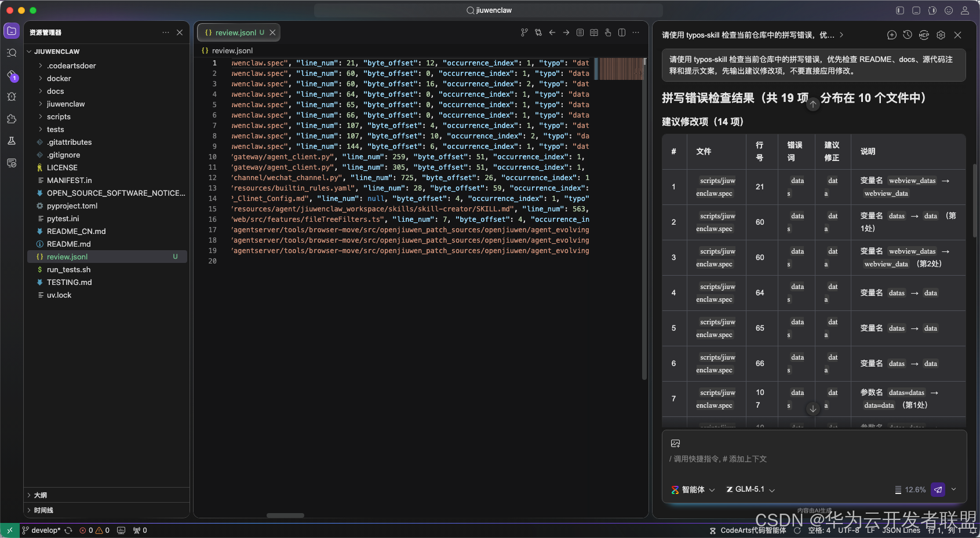Image resolution: width=980 pixels, height=538 pixels.
Task: Toggle the secondary sidebar in title bar
Action: coord(932,10)
